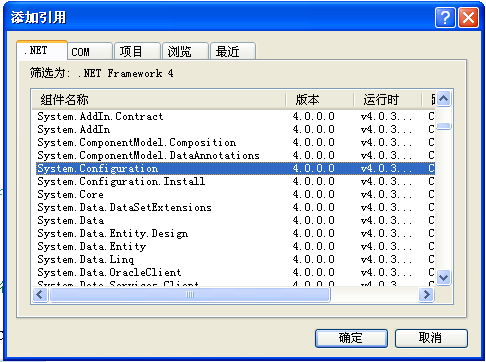The width and height of the screenshot is (486, 362).
Task: Switch to the 浏览 tab
Action: [185, 52]
